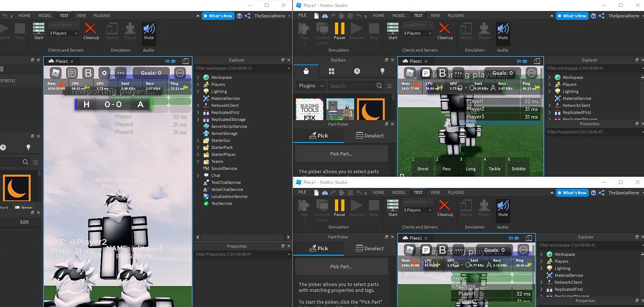Click gear settings icon in left game viewport

[104, 73]
